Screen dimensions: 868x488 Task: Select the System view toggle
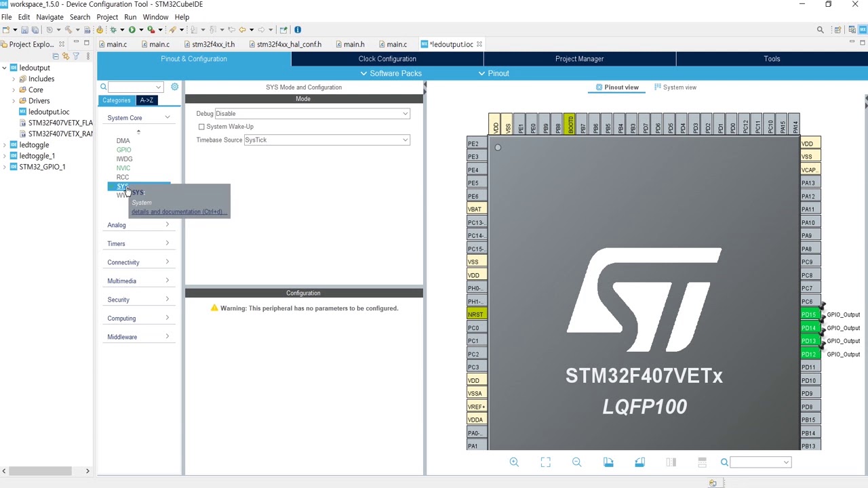[675, 87]
